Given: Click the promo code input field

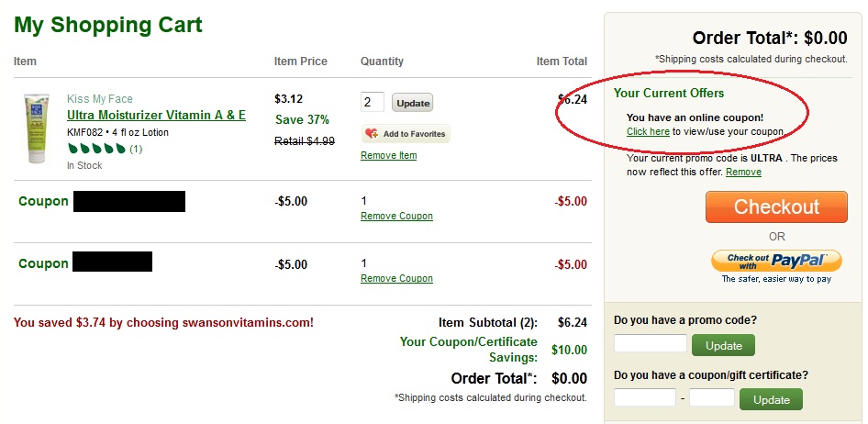Looking at the screenshot, I should pyautogui.click(x=650, y=343).
